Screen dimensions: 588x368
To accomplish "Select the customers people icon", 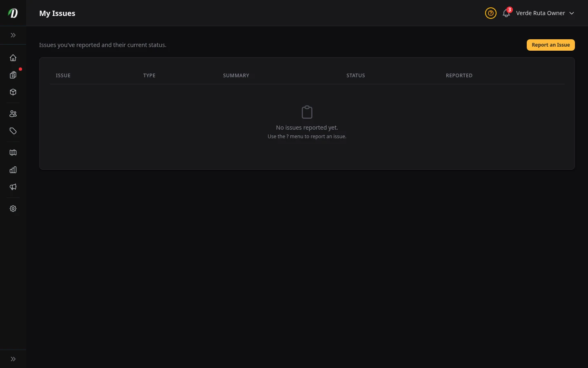I will (x=13, y=114).
